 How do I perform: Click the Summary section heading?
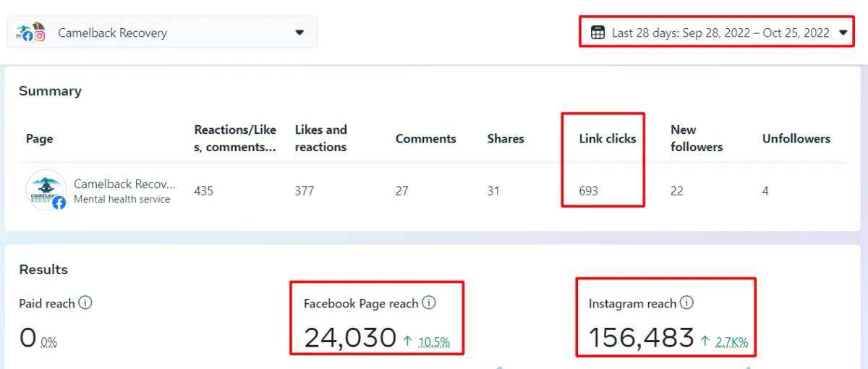50,90
